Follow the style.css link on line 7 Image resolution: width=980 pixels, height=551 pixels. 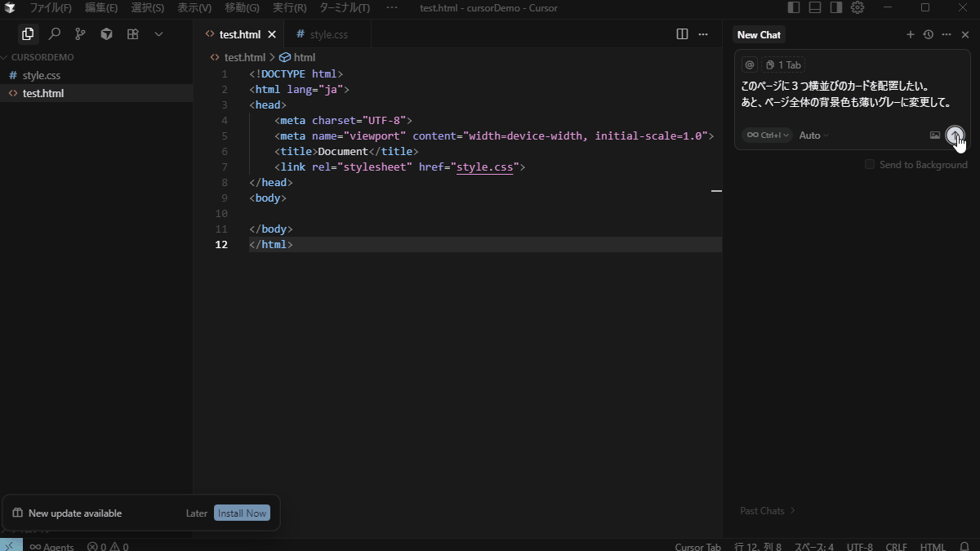tap(485, 167)
